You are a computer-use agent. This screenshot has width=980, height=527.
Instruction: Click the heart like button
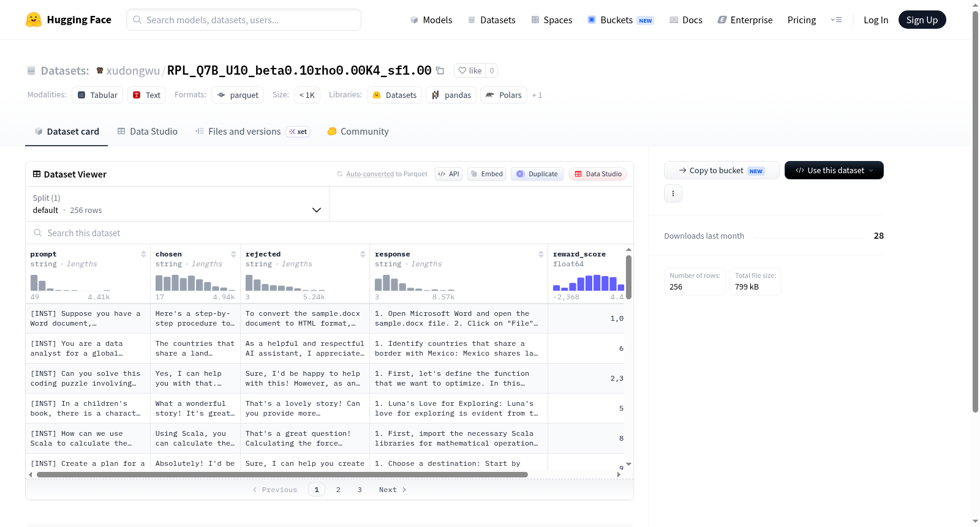click(470, 70)
